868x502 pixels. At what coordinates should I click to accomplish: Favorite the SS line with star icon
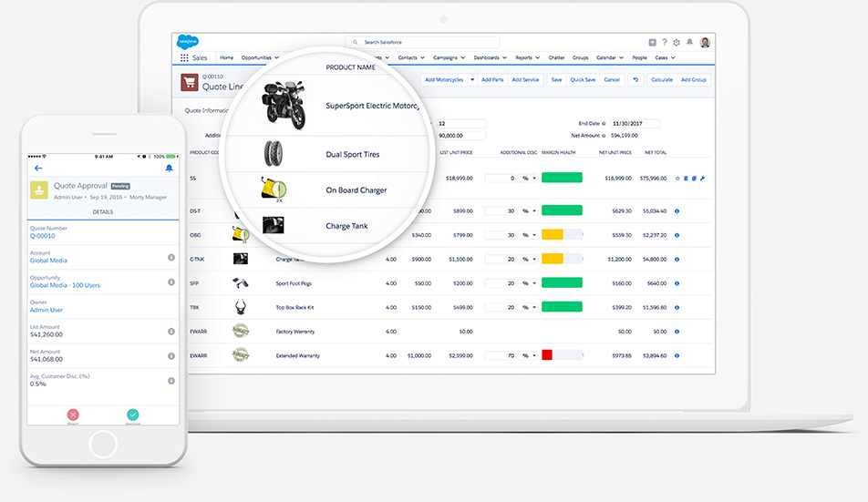tap(677, 179)
